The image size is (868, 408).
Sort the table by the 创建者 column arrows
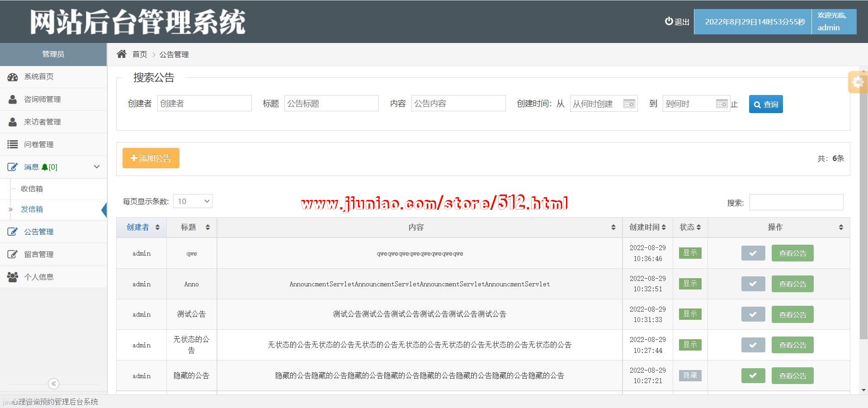pyautogui.click(x=157, y=228)
